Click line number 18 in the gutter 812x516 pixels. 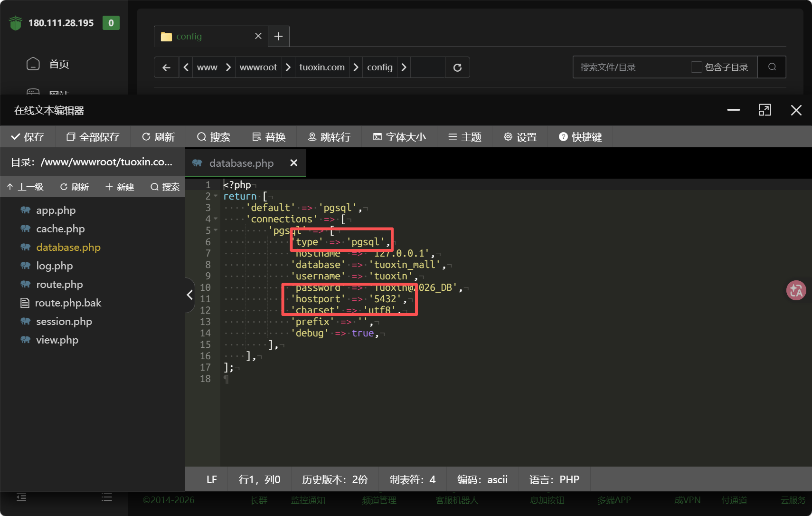pyautogui.click(x=205, y=379)
